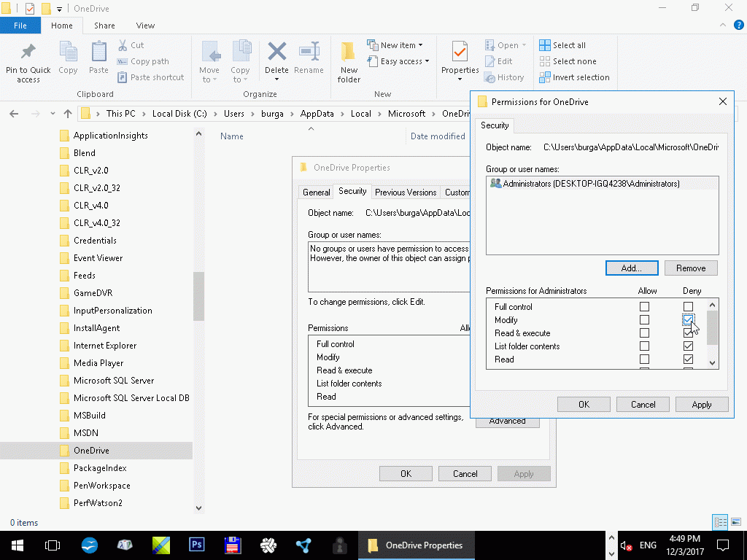Screen dimensions: 747x560
Task: Open the Windows Start menu
Action: click(18, 545)
